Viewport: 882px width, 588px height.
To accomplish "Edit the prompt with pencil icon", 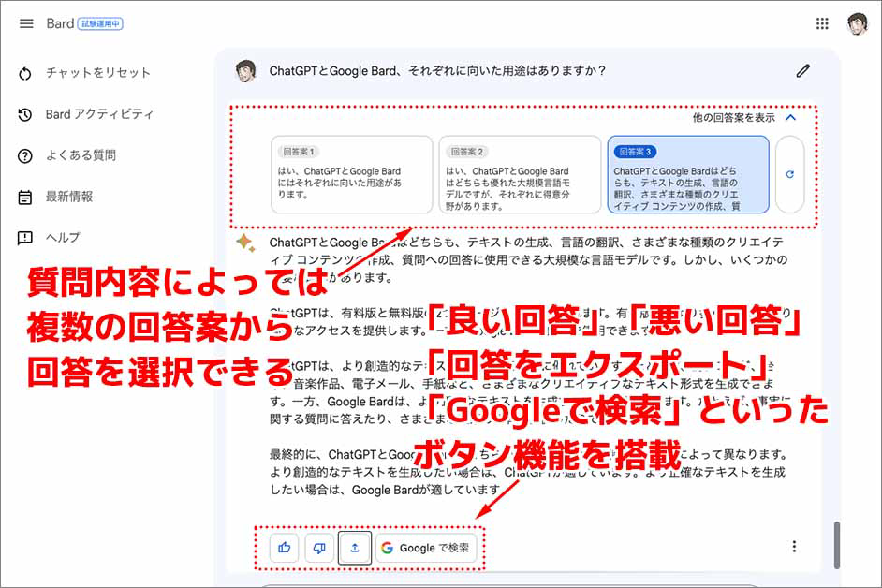I will [x=802, y=70].
